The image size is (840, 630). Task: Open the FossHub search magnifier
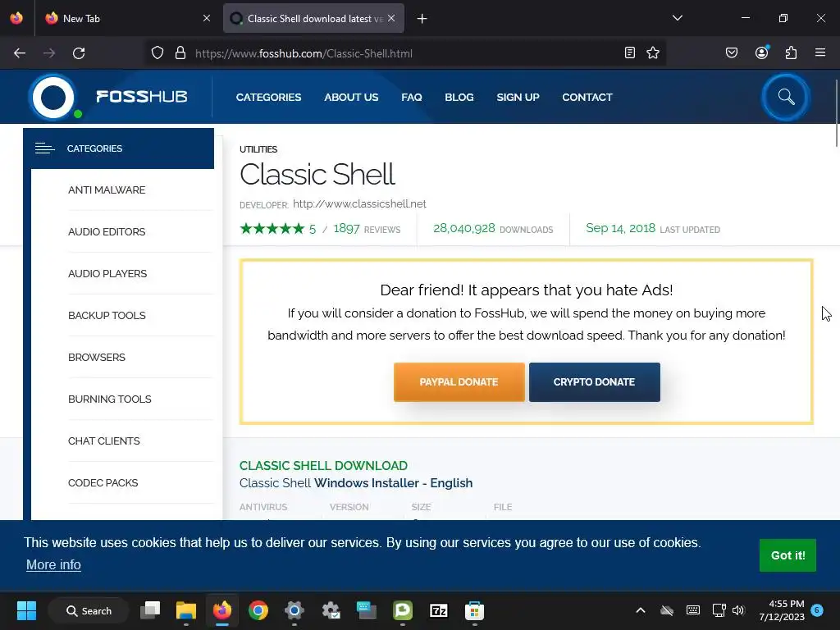(786, 97)
